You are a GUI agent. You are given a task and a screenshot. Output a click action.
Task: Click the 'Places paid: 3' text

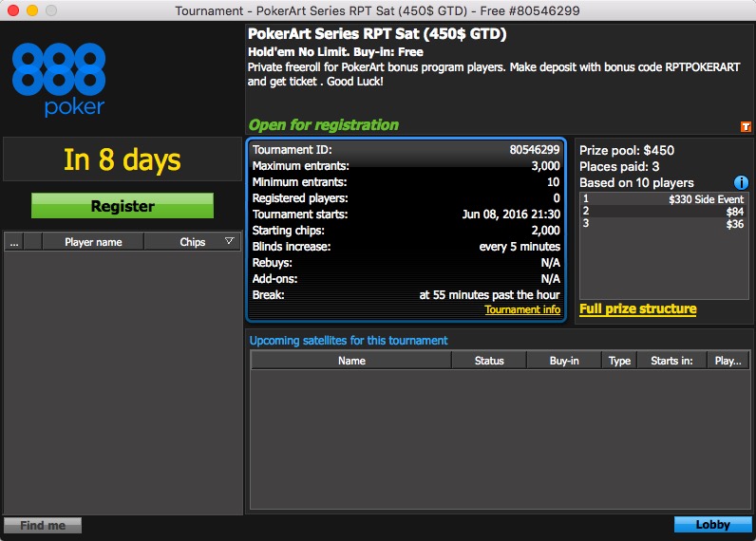tap(619, 167)
